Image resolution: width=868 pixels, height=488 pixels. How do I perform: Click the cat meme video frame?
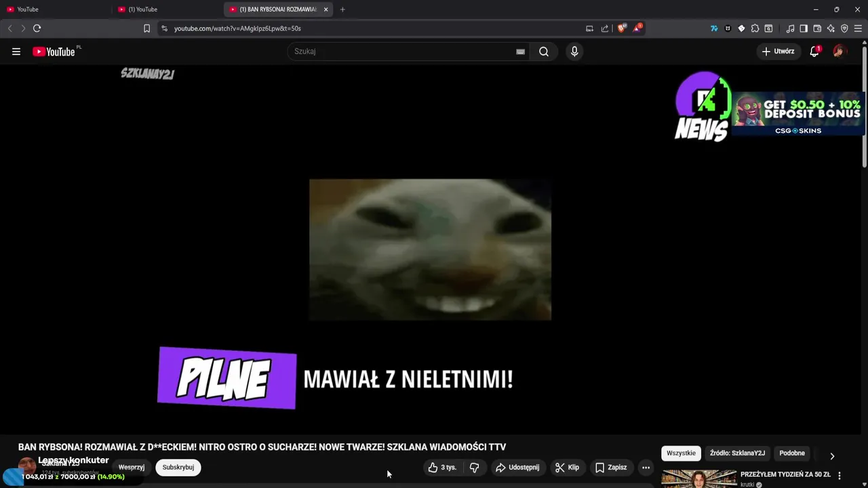[x=430, y=249]
